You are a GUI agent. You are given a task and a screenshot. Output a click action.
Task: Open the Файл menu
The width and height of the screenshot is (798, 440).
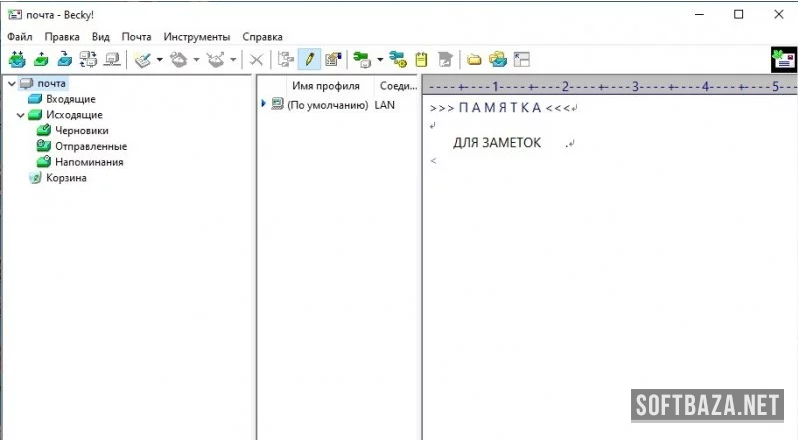point(19,36)
